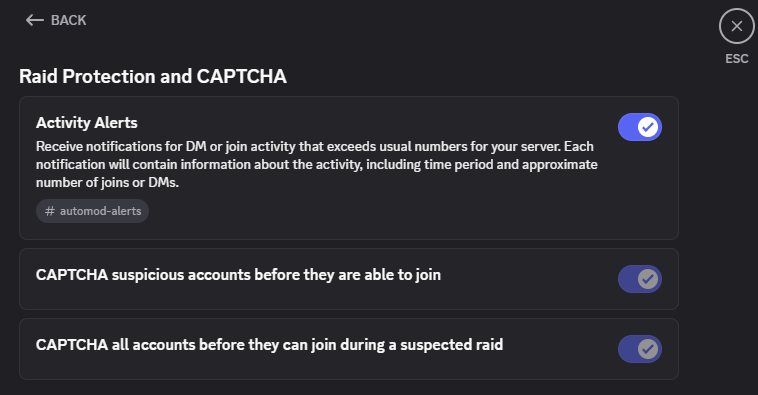Viewport: 758px width, 395px height.
Task: Toggle CAPTCHA all accounts during suspected raid
Action: (640, 349)
